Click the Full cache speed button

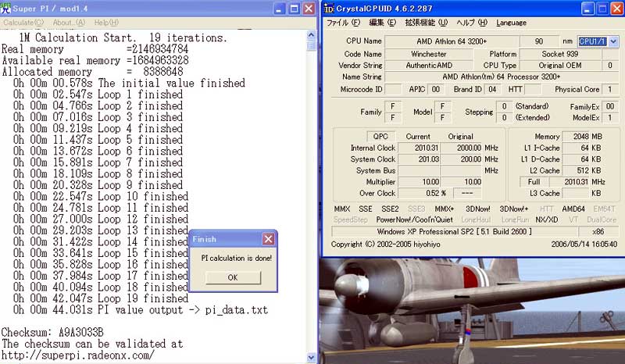tap(534, 182)
